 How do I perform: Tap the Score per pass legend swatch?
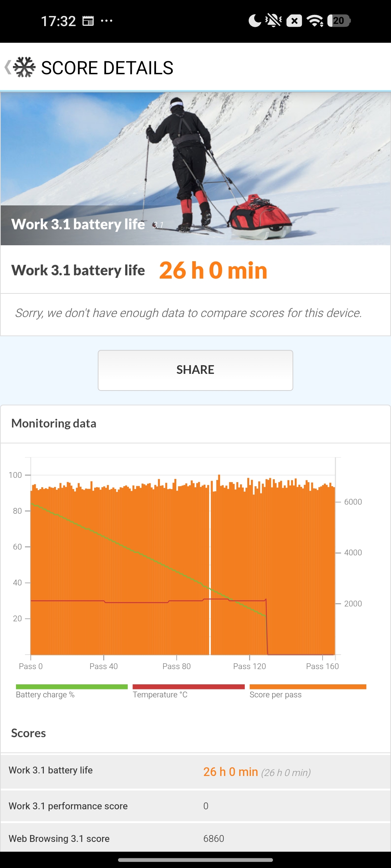click(x=308, y=687)
